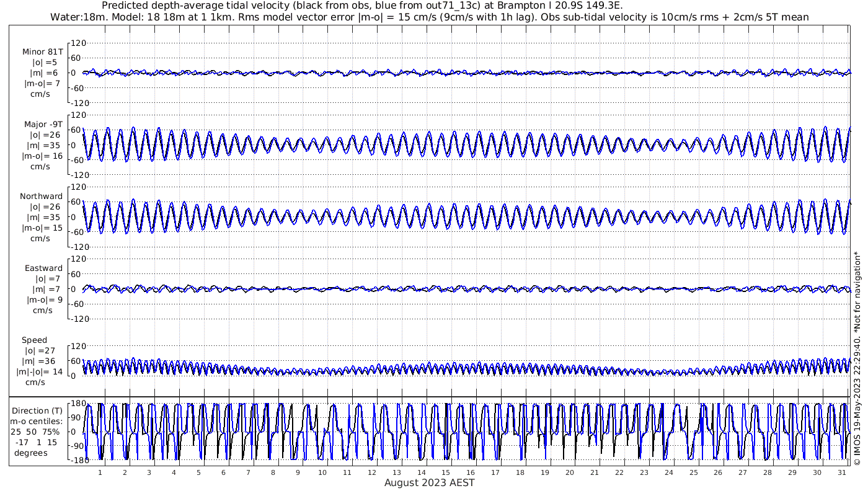
Task: Click '|m| =6' in the Minor panel
Action: pos(44,73)
